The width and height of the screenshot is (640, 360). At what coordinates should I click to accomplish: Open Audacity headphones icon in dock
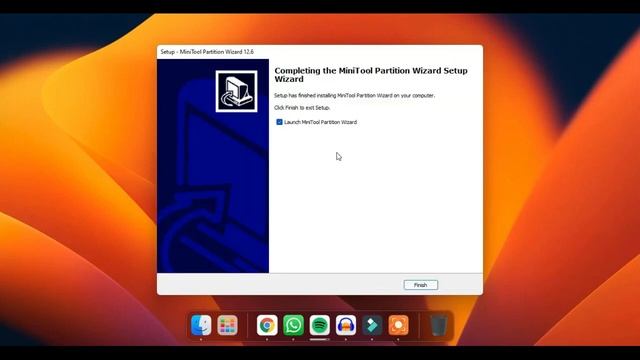[x=346, y=325]
